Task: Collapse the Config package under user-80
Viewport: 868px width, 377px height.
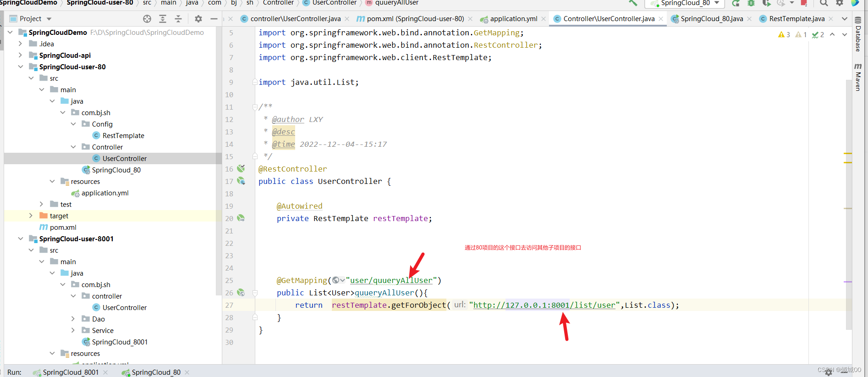Action: [x=73, y=124]
